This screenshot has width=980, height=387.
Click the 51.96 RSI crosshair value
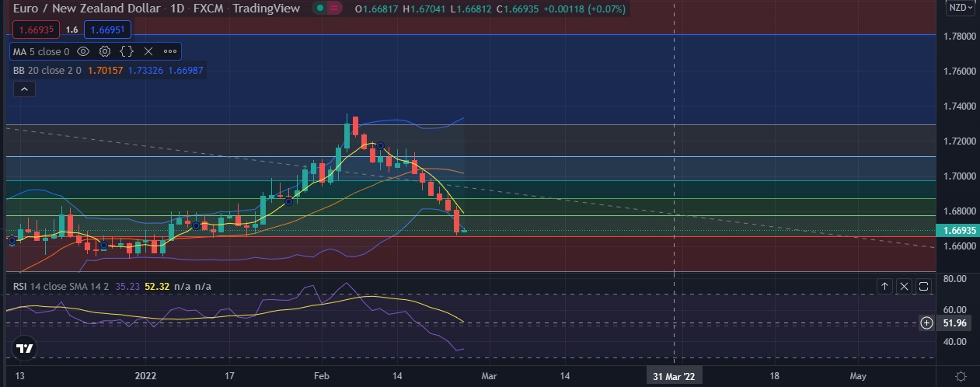[956, 322]
